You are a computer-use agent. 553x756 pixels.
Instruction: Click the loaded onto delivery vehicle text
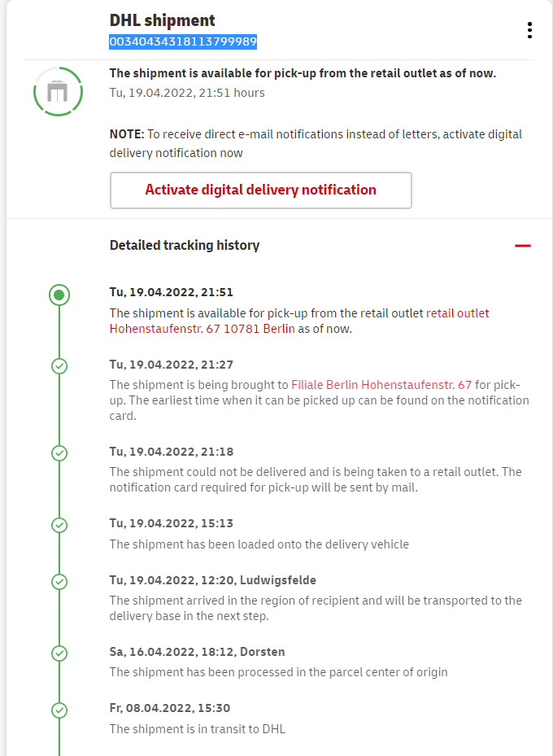(259, 544)
